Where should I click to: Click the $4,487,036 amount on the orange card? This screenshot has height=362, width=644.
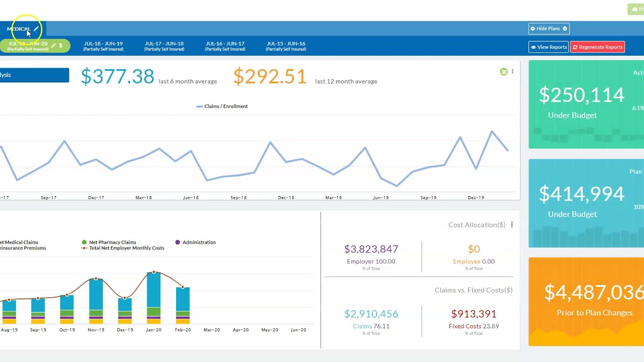click(x=594, y=293)
